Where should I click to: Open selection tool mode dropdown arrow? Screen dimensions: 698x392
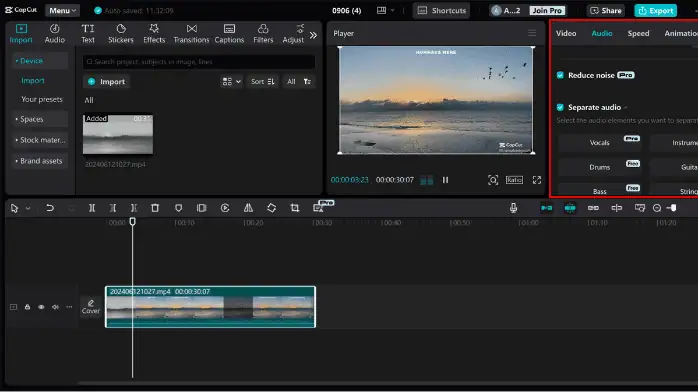(28, 208)
